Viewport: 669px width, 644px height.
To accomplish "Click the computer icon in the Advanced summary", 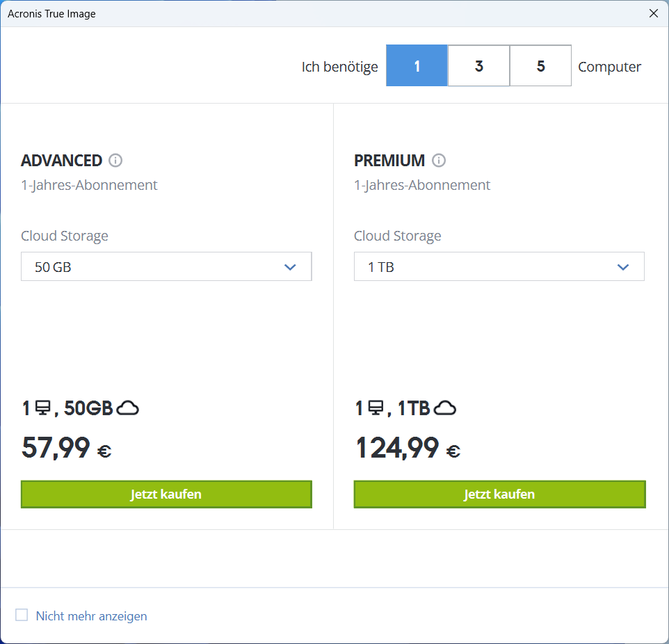I will 42,408.
